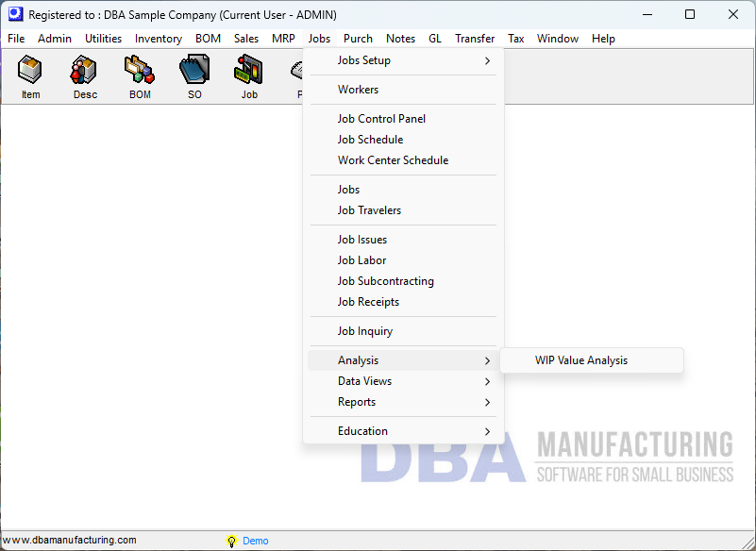
Task: Click the Demo lightbulb icon in status bar
Action: (231, 541)
